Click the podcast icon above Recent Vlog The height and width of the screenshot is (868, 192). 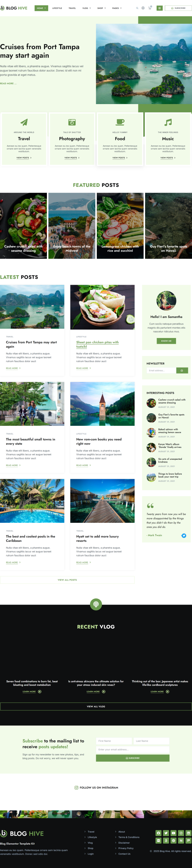coord(96,604)
